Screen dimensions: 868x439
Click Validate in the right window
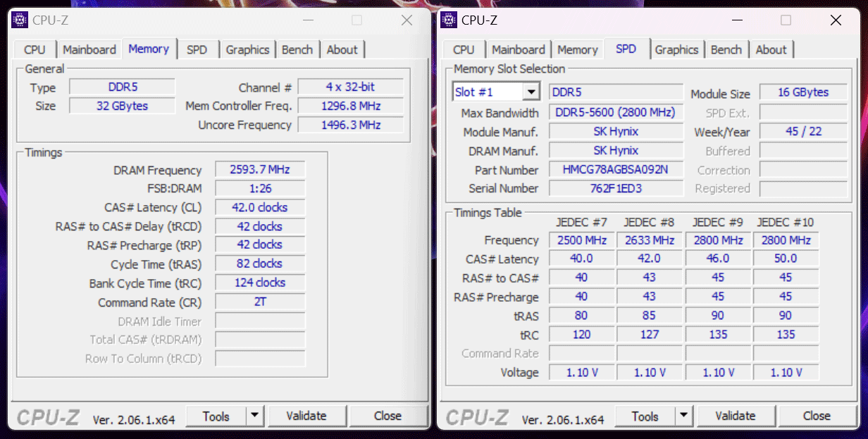[x=736, y=416]
